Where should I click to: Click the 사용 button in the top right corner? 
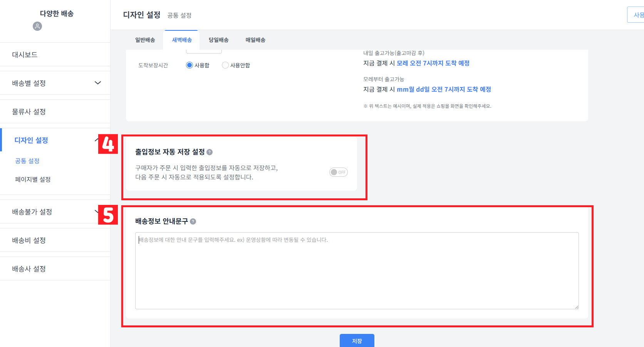point(637,14)
